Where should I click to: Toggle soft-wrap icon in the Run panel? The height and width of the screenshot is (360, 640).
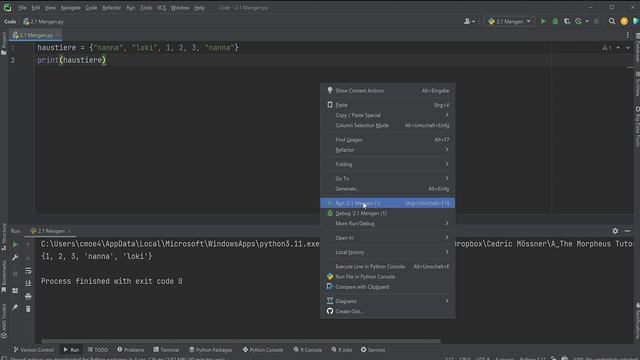point(28,271)
